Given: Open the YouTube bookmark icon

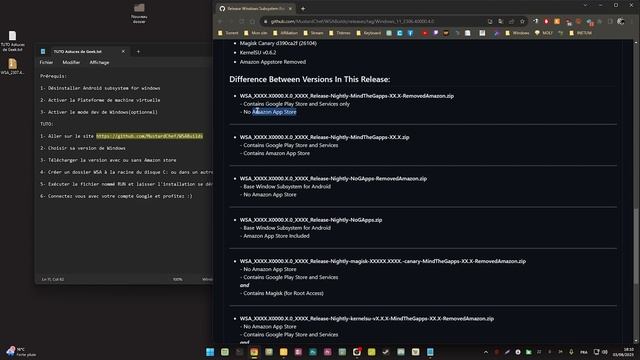Looking at the screenshot, I should (424, 33).
